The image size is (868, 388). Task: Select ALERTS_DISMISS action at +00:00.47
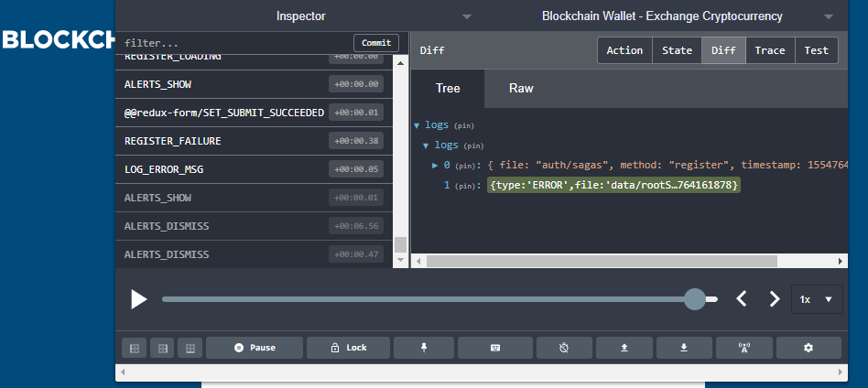point(254,254)
